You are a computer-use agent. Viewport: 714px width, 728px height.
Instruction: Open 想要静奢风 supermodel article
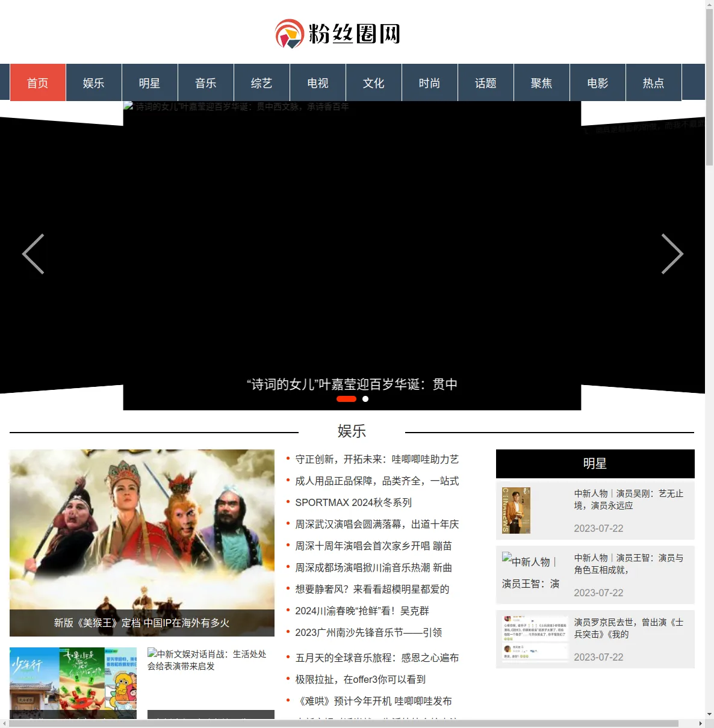coord(372,589)
